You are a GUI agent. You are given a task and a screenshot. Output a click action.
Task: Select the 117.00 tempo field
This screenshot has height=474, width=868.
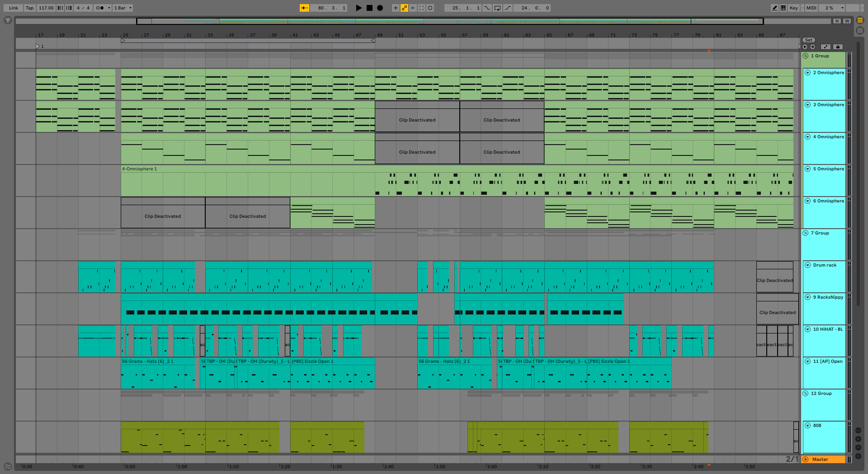click(46, 8)
